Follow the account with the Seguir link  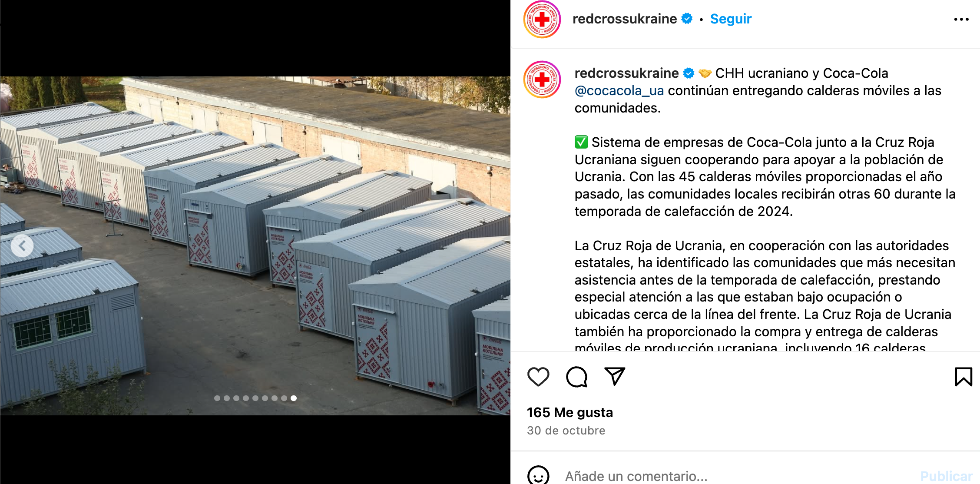click(x=731, y=19)
